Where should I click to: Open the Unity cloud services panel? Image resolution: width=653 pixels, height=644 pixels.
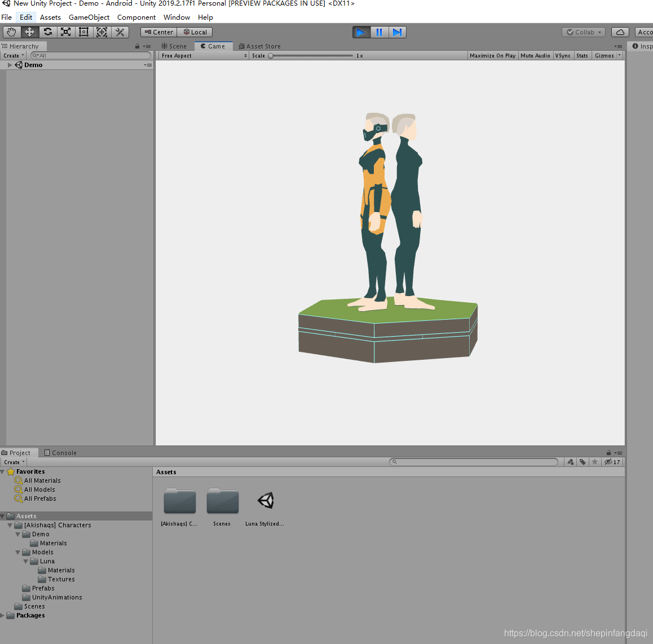tap(620, 32)
